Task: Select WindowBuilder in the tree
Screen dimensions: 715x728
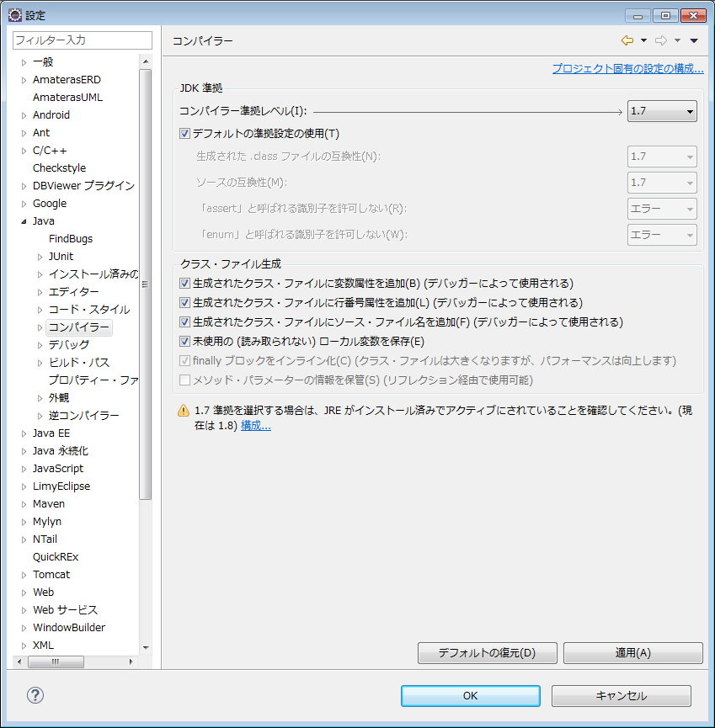Action: tap(69, 627)
